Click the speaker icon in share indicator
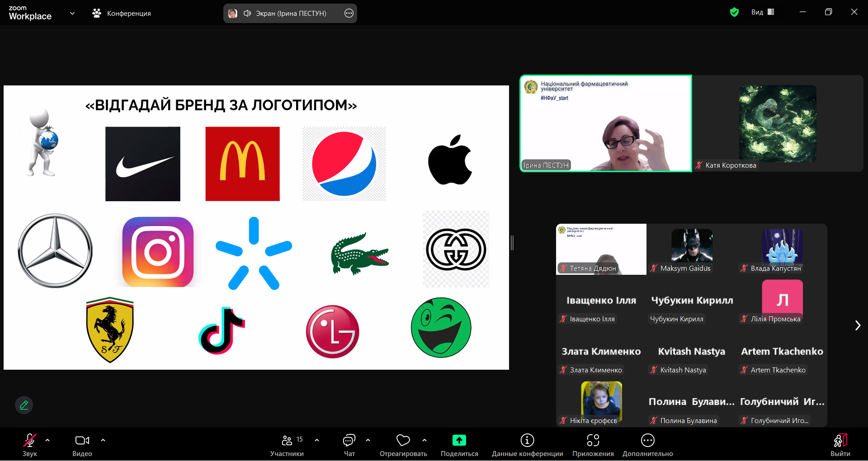Screen dimensions: 868x461 pos(247,13)
